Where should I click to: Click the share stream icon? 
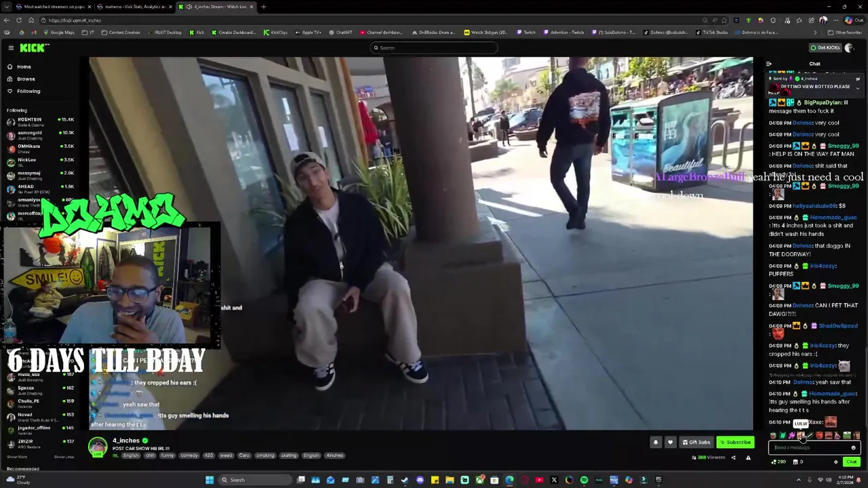pyautogui.click(x=733, y=457)
